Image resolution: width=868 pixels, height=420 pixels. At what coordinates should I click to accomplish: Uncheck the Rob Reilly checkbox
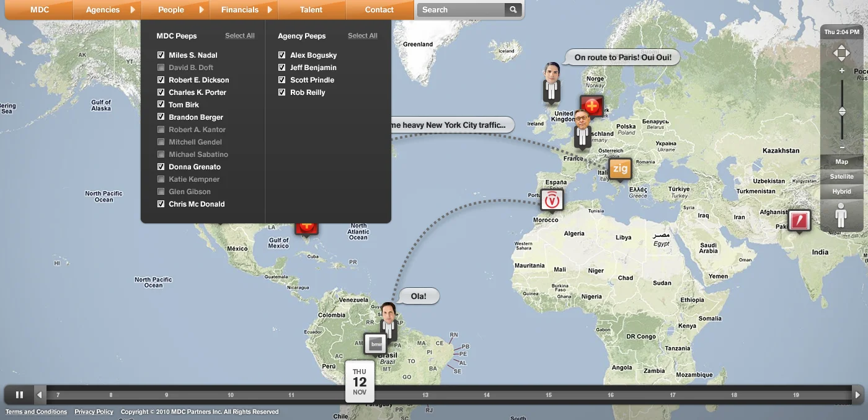point(282,92)
